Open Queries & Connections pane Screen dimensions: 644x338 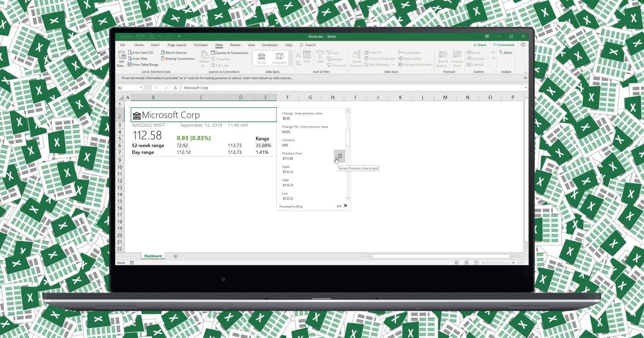[x=230, y=53]
